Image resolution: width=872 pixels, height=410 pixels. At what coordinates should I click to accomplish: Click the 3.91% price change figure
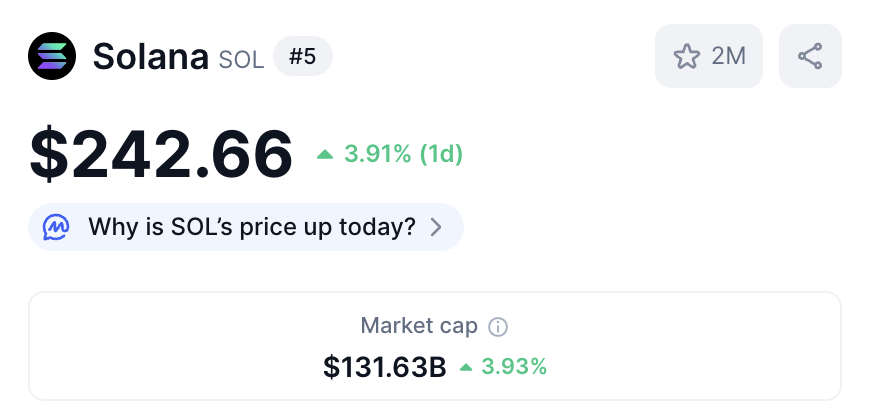tap(377, 154)
